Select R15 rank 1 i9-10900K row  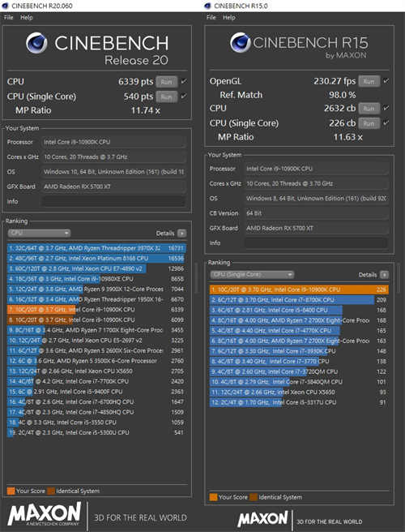pyautogui.click(x=299, y=290)
